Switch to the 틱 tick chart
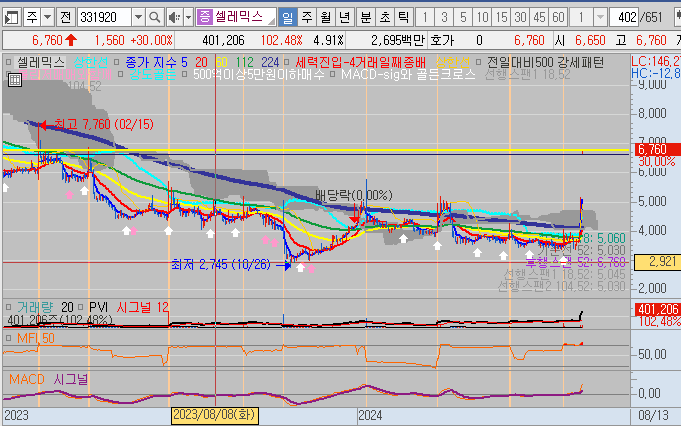 [x=403, y=17]
